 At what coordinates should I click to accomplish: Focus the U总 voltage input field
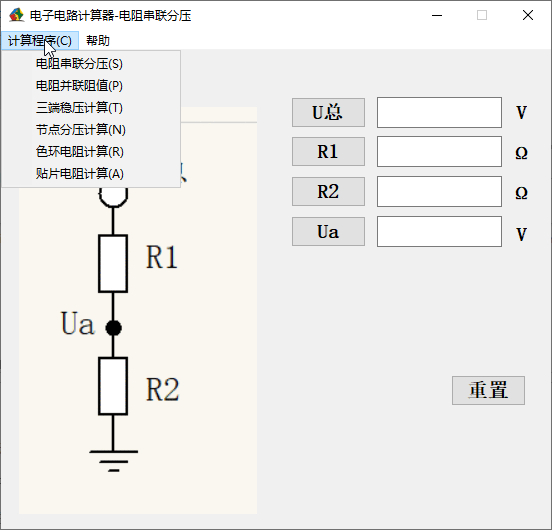[x=439, y=113]
